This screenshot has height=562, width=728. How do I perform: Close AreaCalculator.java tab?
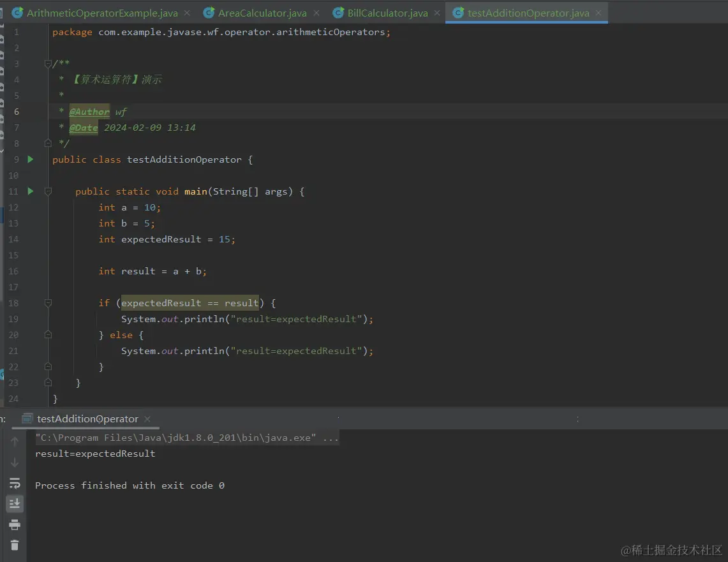[x=316, y=13]
